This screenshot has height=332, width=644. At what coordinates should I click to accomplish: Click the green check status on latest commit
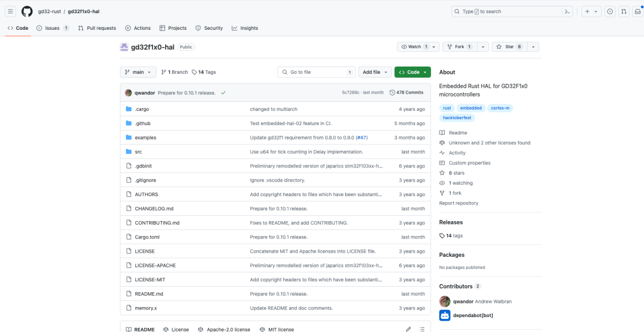(x=223, y=93)
